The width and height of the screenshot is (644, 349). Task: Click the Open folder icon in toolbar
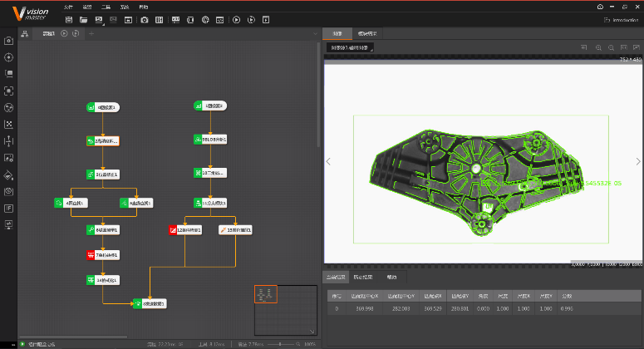pos(84,19)
